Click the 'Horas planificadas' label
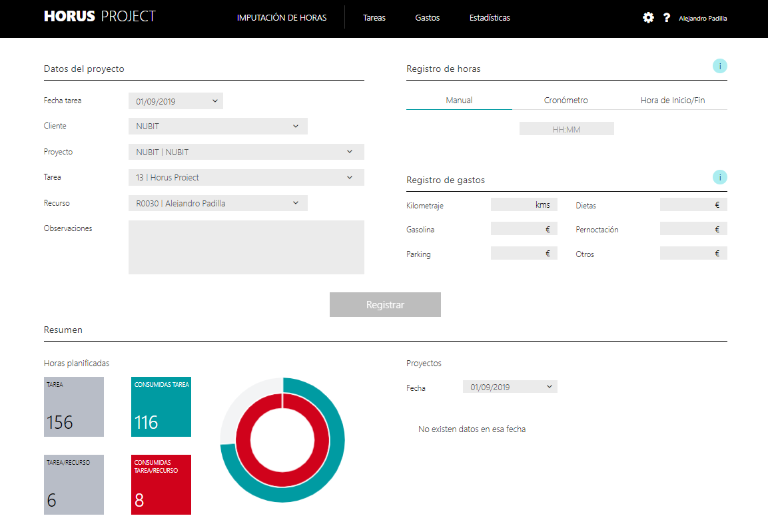Screen dimensions: 768x532 [x=77, y=363]
